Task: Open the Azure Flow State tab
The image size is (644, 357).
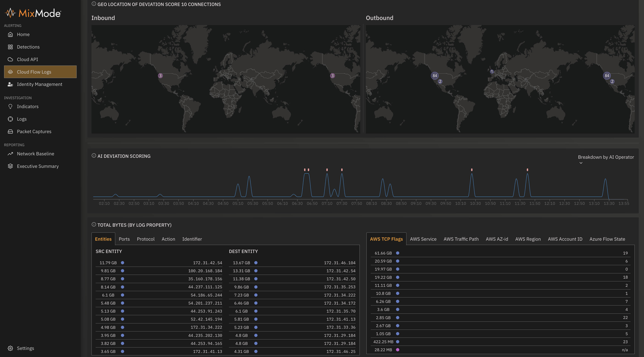Action: pos(607,239)
